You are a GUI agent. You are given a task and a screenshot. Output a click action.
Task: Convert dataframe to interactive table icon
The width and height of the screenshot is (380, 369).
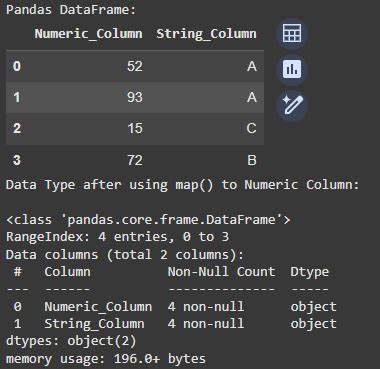coord(292,33)
